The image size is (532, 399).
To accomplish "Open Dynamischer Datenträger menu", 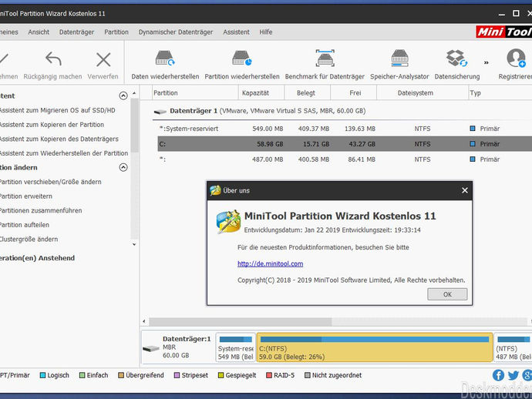I will [x=176, y=32].
